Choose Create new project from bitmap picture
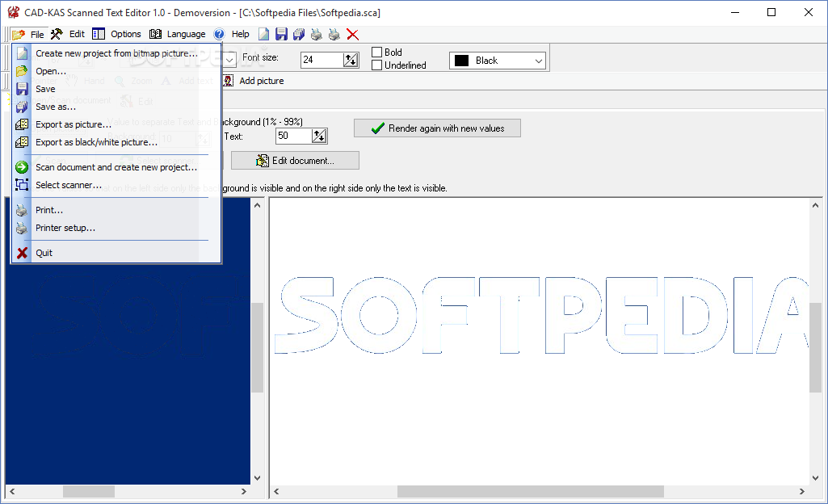The image size is (828, 504). click(116, 53)
